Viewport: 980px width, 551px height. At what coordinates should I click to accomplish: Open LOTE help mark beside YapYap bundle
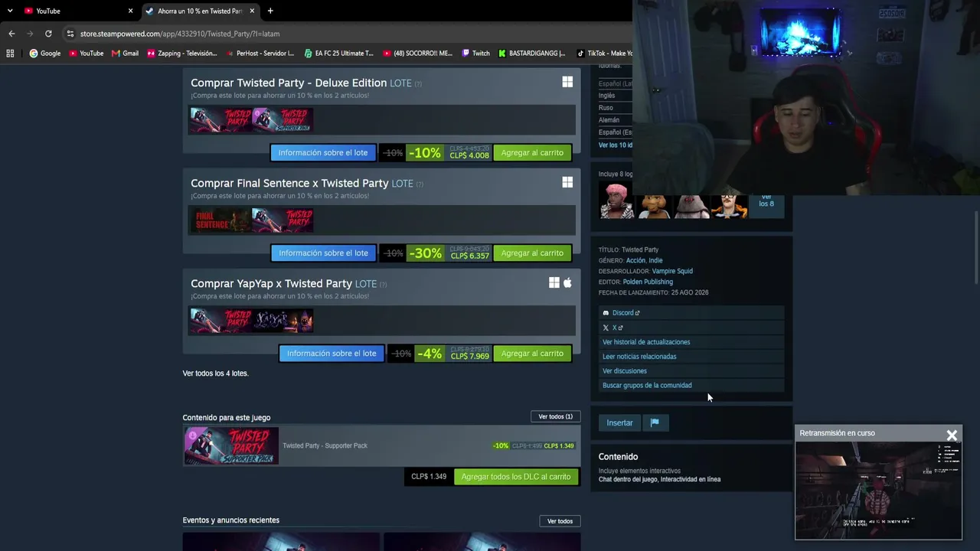click(x=383, y=284)
